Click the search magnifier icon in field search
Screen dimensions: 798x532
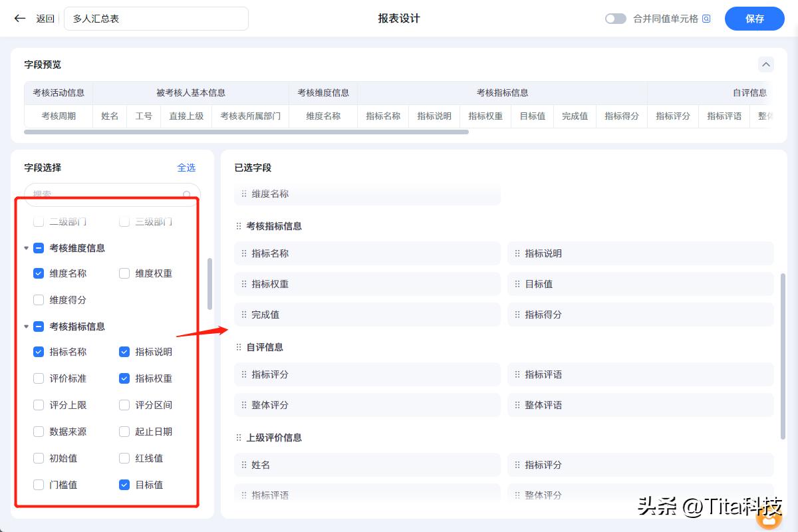pos(187,195)
